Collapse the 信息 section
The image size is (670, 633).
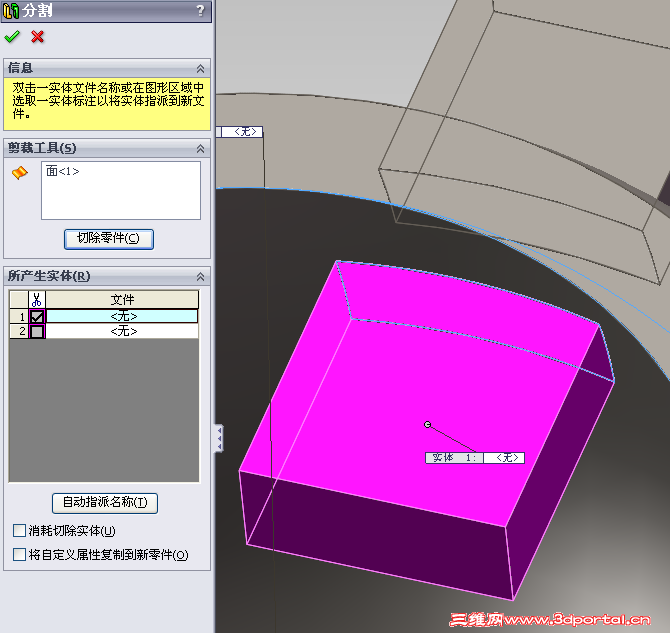click(x=200, y=68)
